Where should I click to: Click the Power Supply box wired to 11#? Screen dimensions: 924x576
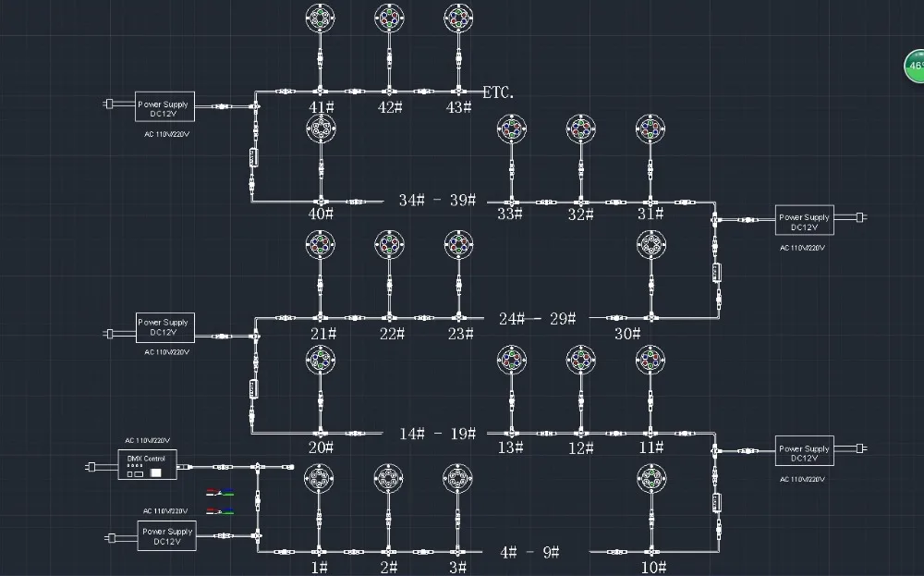pyautogui.click(x=805, y=451)
